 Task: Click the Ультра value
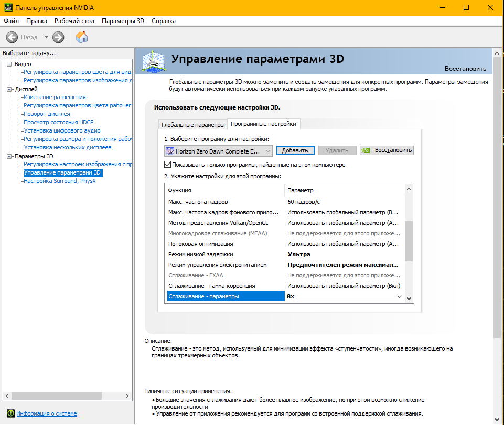point(299,254)
